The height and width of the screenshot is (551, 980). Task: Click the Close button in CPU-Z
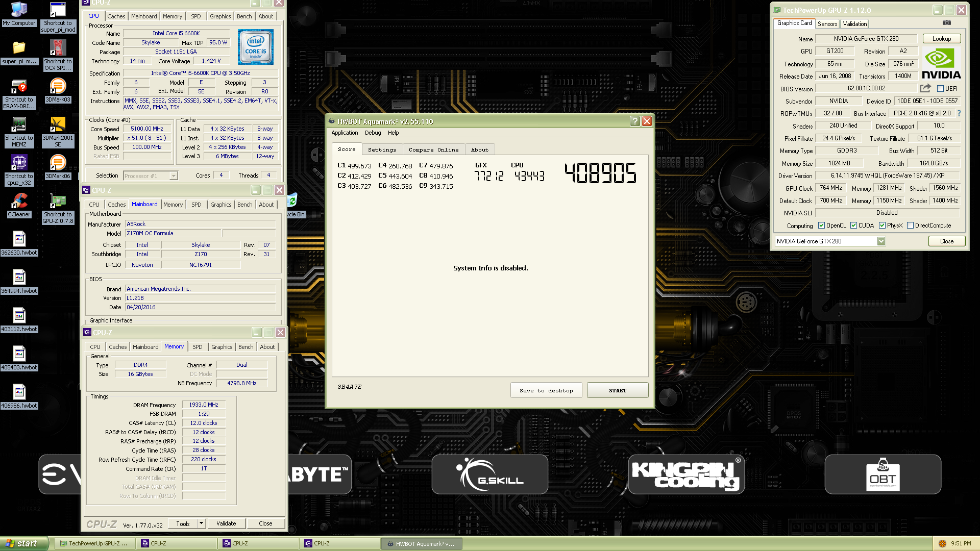265,523
